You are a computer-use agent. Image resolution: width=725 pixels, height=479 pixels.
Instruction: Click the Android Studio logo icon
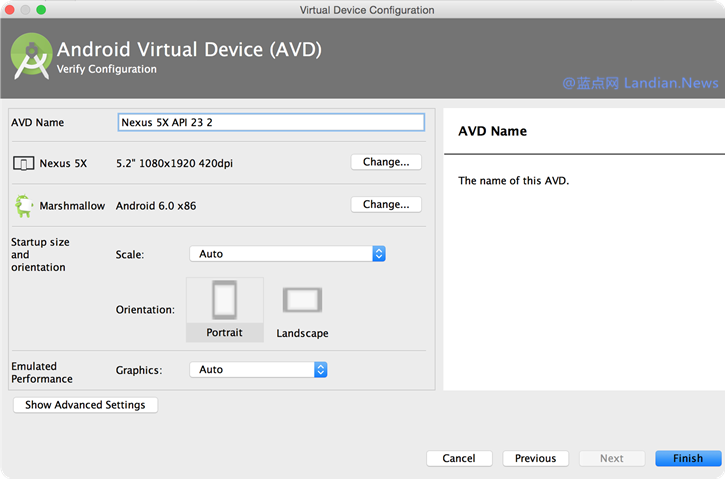pyautogui.click(x=31, y=56)
